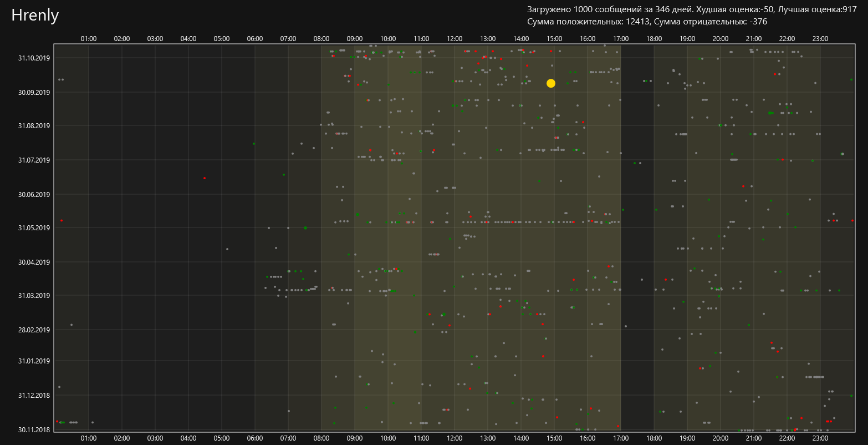Click 14:00 on the bottom time axis
868x445 pixels.
pos(521,438)
